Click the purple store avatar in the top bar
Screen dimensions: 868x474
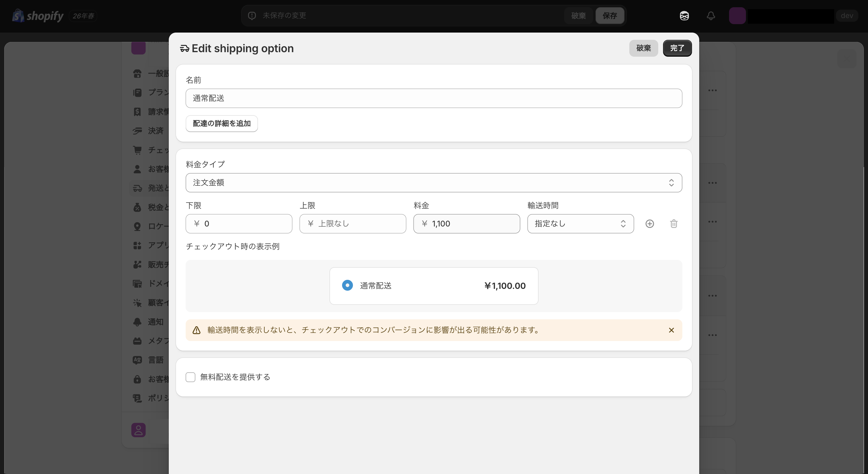point(737,16)
